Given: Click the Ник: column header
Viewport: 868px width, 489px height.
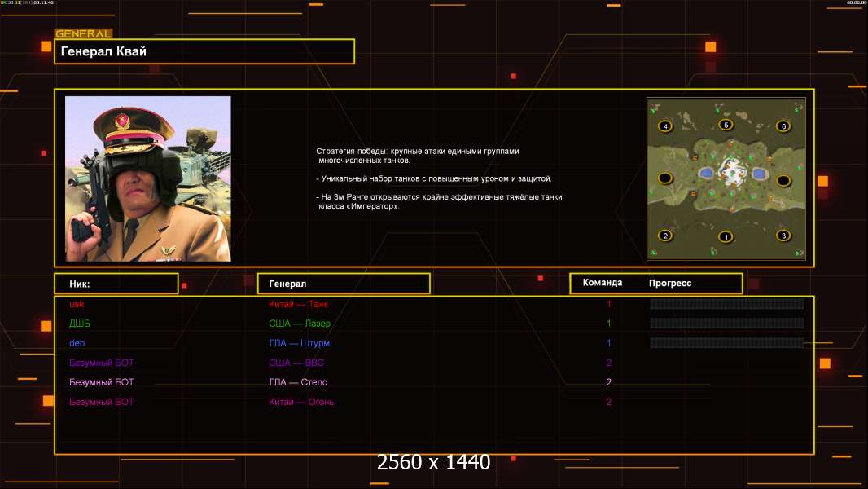Looking at the screenshot, I should pos(116,284).
